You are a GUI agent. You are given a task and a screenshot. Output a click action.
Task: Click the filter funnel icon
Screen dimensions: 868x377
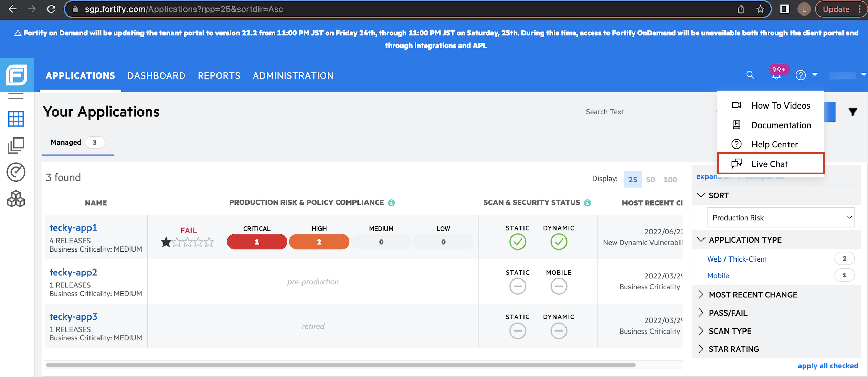coord(853,112)
